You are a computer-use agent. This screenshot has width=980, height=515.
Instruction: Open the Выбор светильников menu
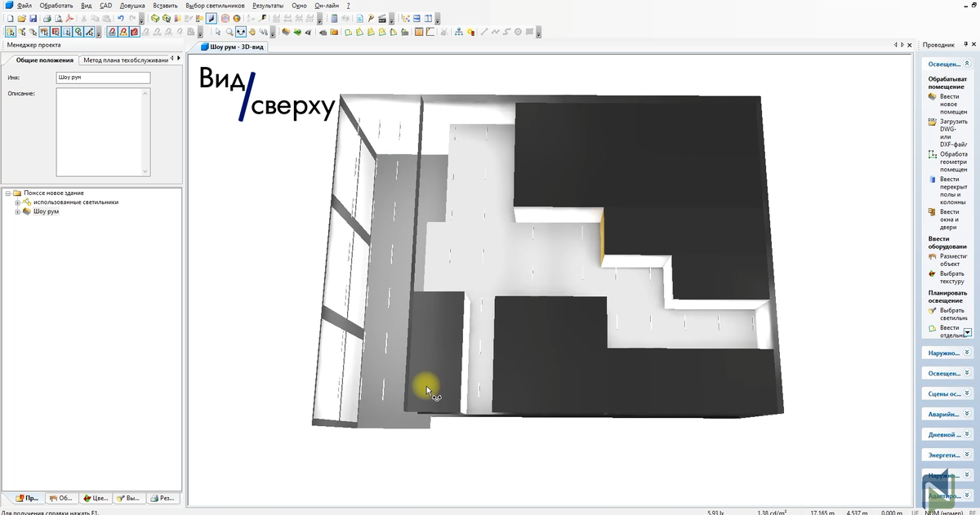pyautogui.click(x=216, y=5)
